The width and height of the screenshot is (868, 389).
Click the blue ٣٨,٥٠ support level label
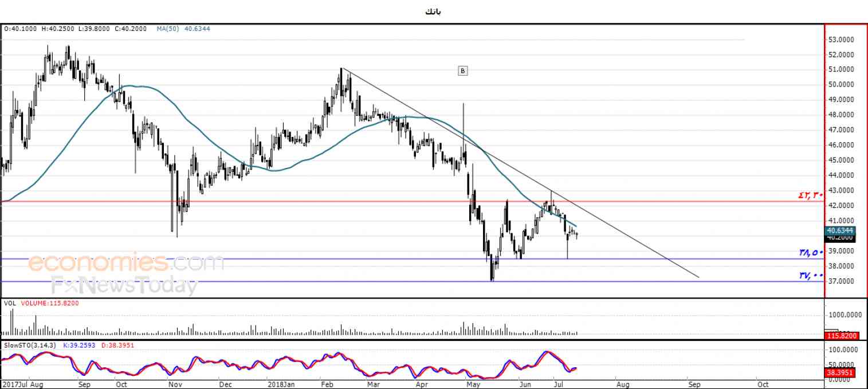811,252
